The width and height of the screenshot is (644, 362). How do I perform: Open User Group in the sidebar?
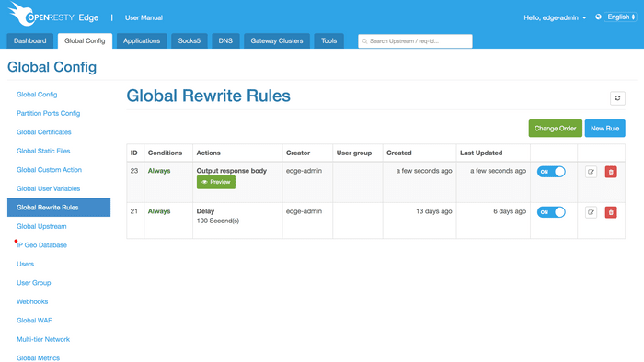pyautogui.click(x=34, y=283)
